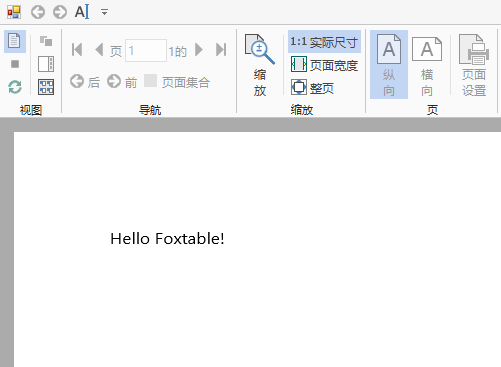Select the multiple pages grid view icon

click(46, 87)
